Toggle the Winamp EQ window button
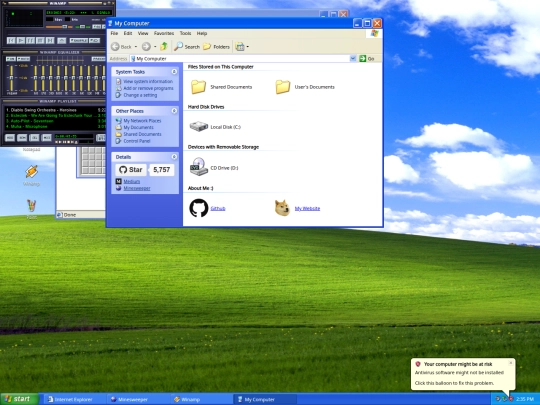This screenshot has width=540, height=405. pos(96,27)
